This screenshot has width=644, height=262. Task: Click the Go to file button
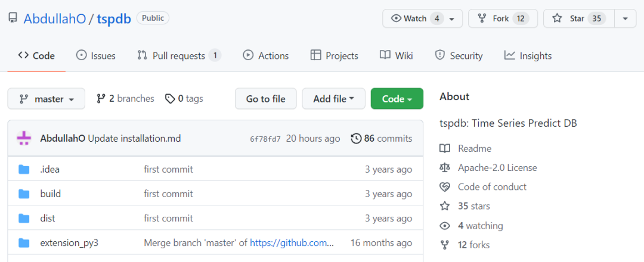(x=265, y=99)
